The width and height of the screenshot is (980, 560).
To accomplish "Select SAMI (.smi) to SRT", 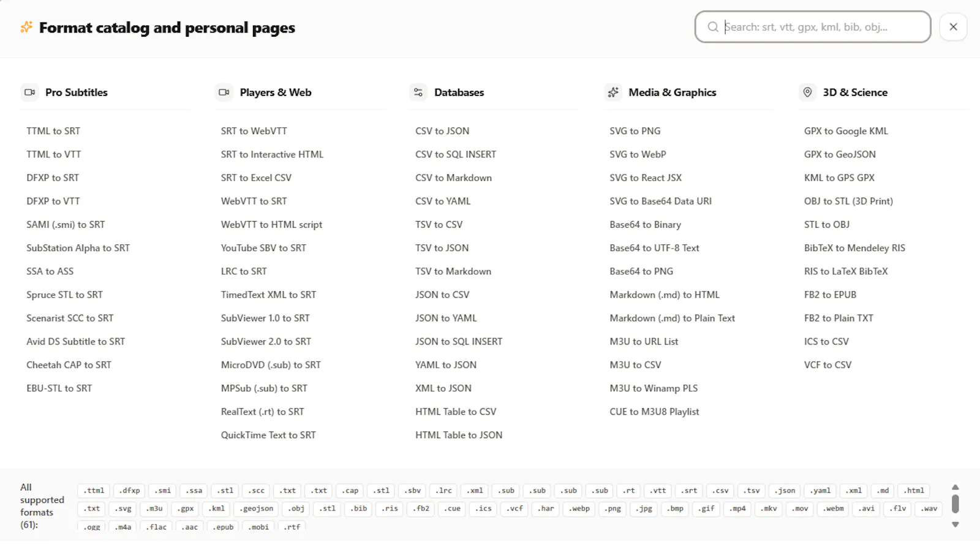I will tap(66, 225).
